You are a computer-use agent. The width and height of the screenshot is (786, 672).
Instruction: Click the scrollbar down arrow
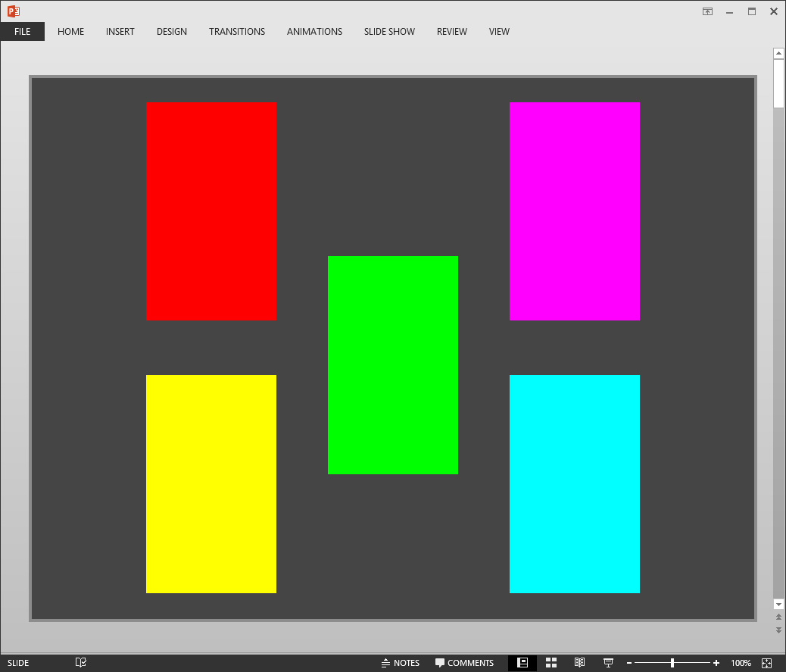coord(778,604)
